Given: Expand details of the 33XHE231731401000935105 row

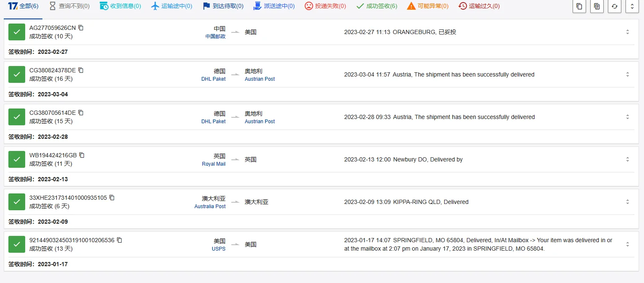Looking at the screenshot, I should pyautogui.click(x=628, y=202).
